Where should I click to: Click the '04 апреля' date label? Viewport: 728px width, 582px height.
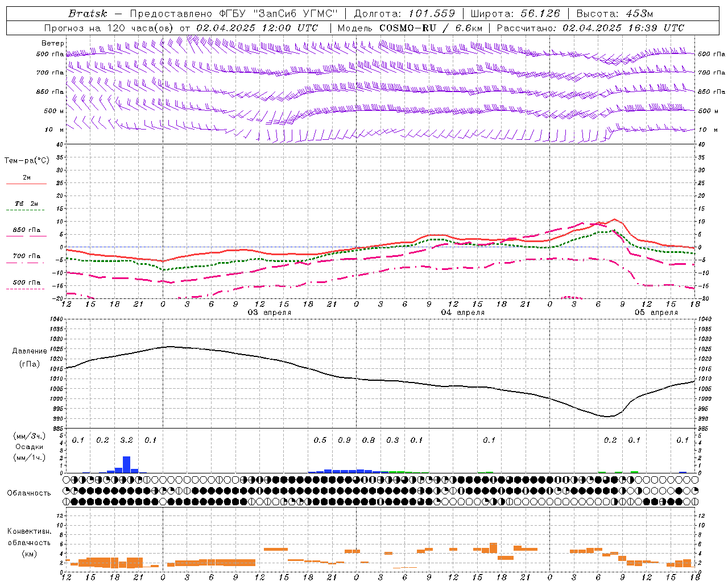coord(463,313)
